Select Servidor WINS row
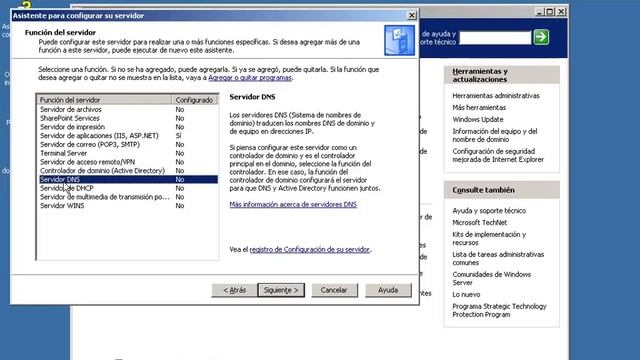The image size is (640, 360). [x=128, y=206]
